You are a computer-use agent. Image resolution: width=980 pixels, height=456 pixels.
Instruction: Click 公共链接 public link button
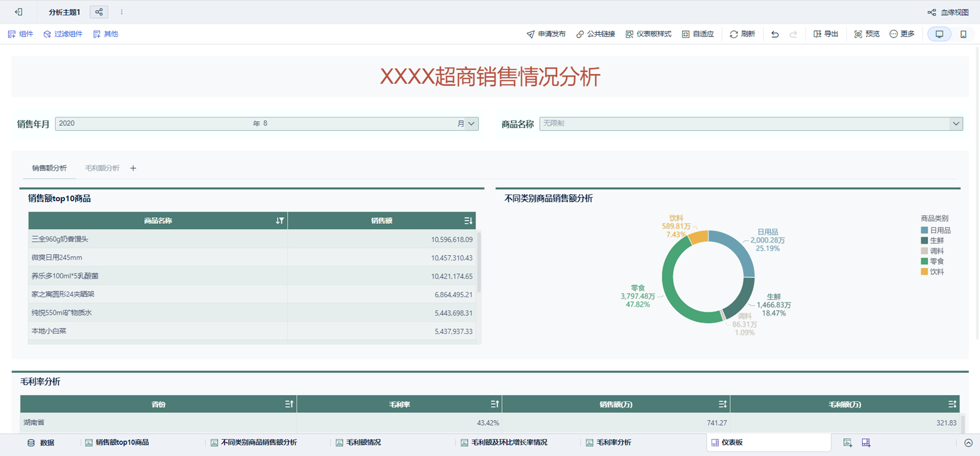click(x=595, y=34)
